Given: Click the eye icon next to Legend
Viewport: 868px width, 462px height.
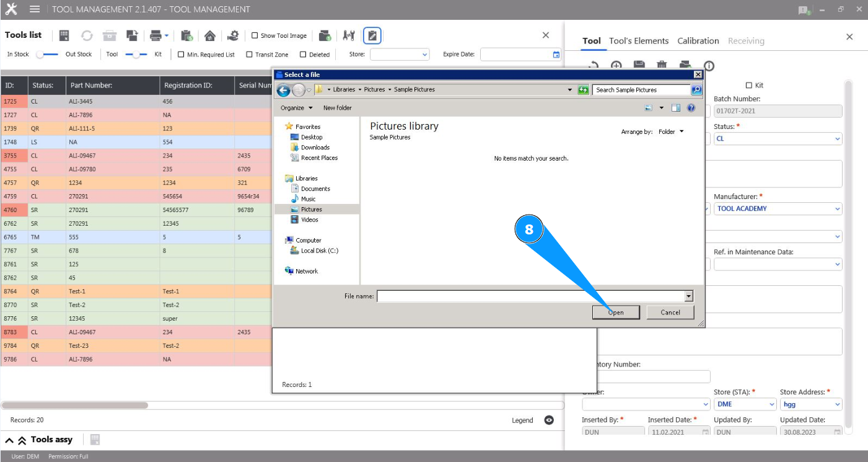Looking at the screenshot, I should [x=549, y=420].
